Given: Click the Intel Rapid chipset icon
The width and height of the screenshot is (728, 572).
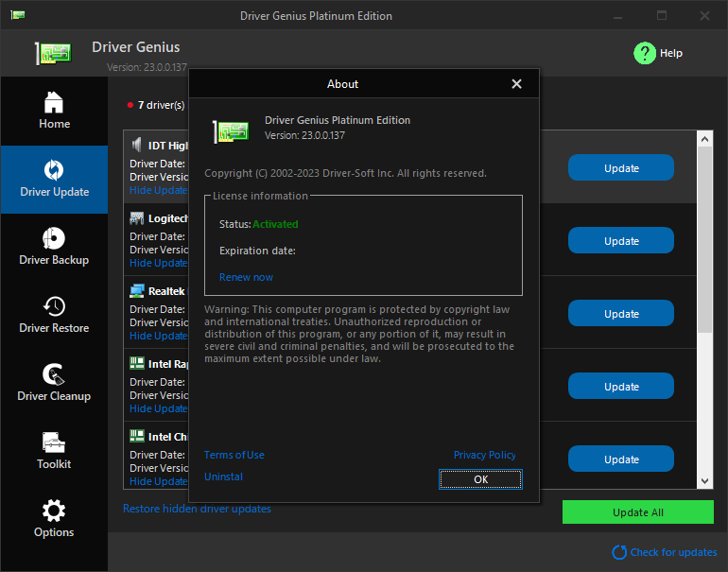Looking at the screenshot, I should pos(136,363).
